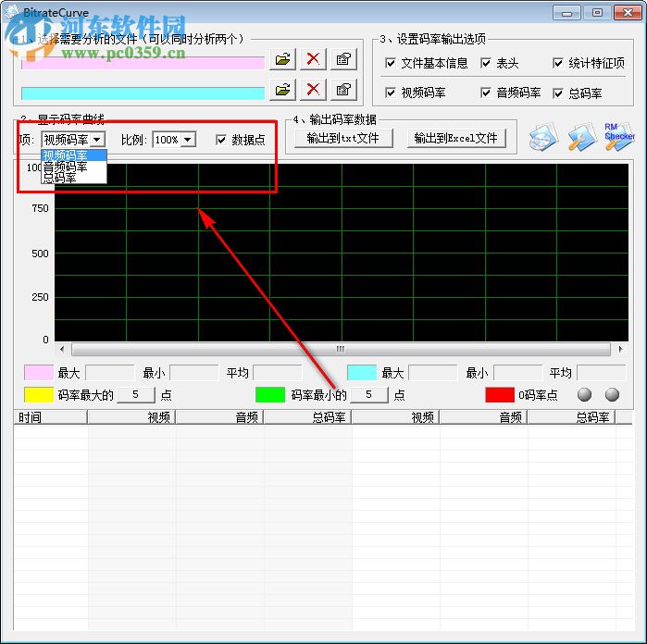
Task: Click the magnifier tool icon
Action: pyautogui.click(x=581, y=137)
